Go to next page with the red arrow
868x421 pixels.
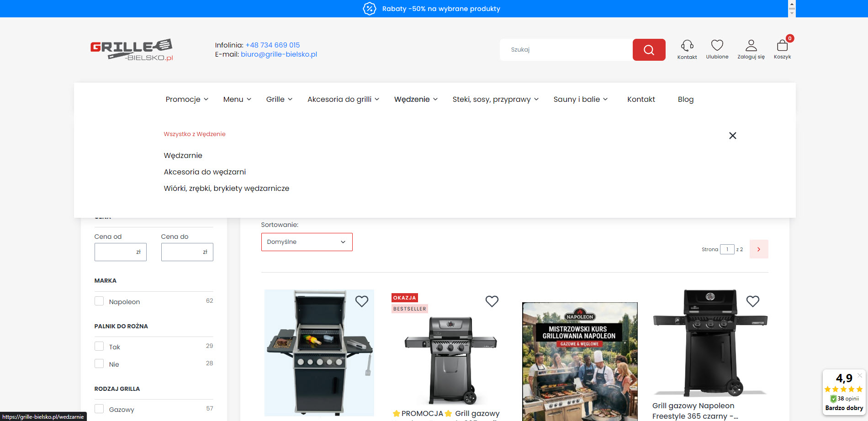(x=759, y=249)
